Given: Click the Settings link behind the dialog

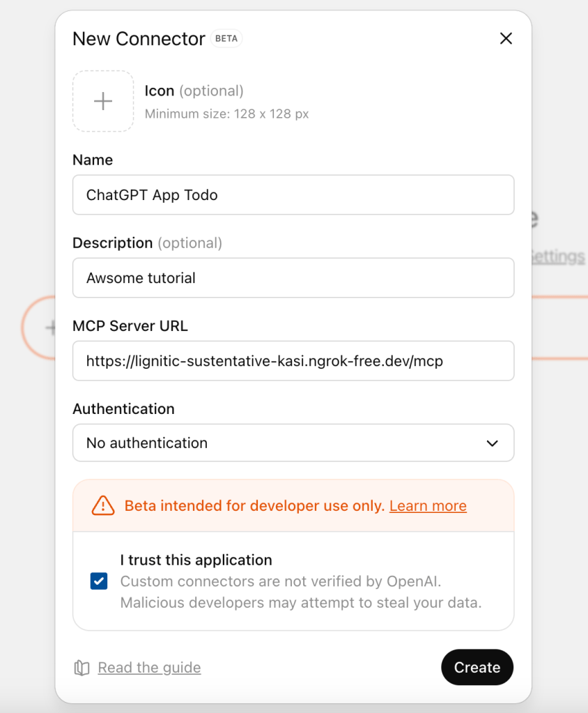Looking at the screenshot, I should [x=557, y=256].
